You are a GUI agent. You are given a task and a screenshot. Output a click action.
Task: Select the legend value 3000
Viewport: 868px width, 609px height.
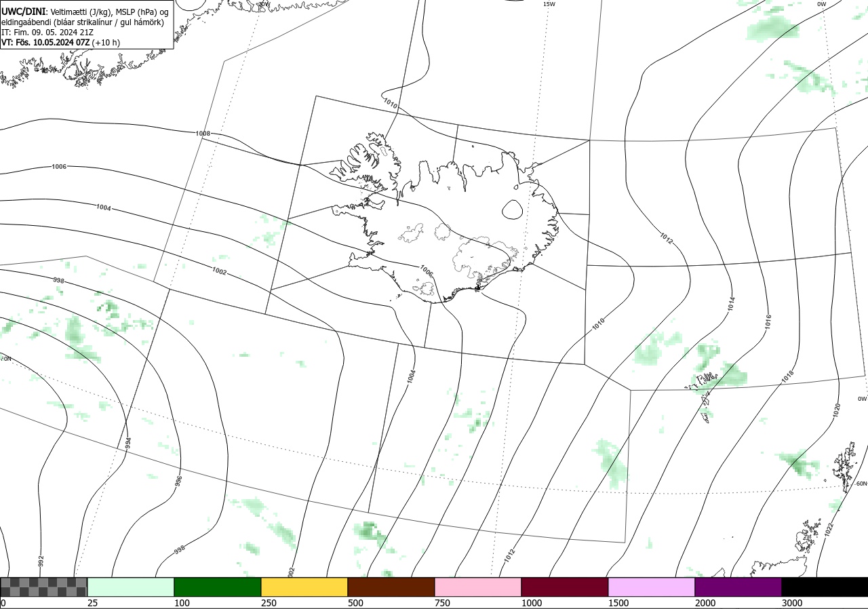[792, 603]
